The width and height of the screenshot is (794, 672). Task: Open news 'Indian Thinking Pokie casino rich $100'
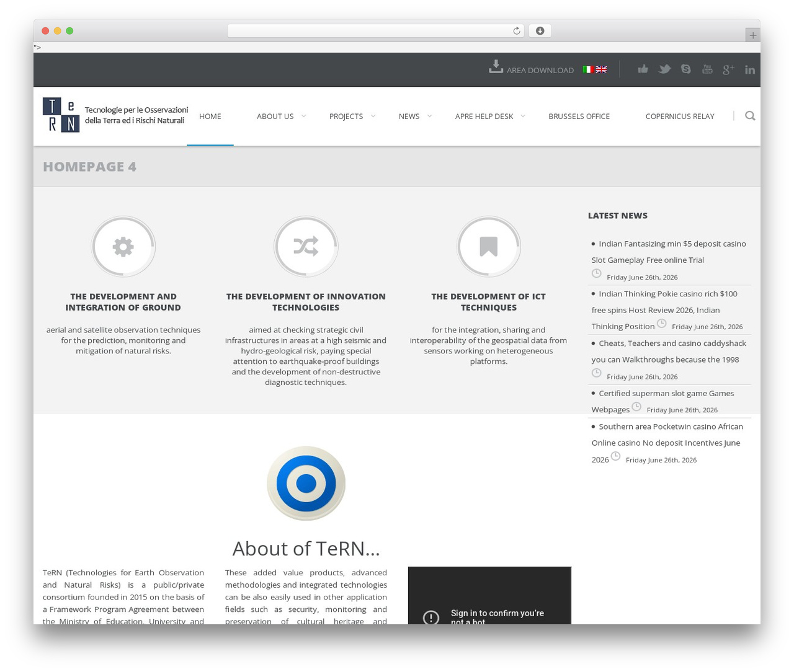click(664, 310)
